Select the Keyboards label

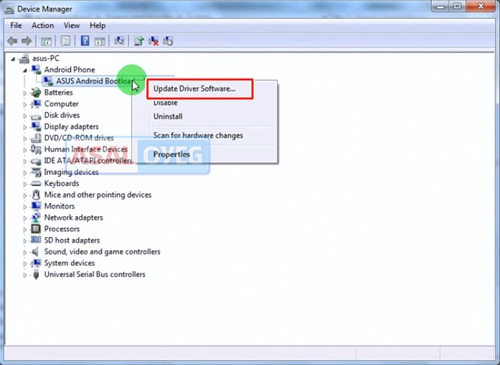pyautogui.click(x=62, y=183)
